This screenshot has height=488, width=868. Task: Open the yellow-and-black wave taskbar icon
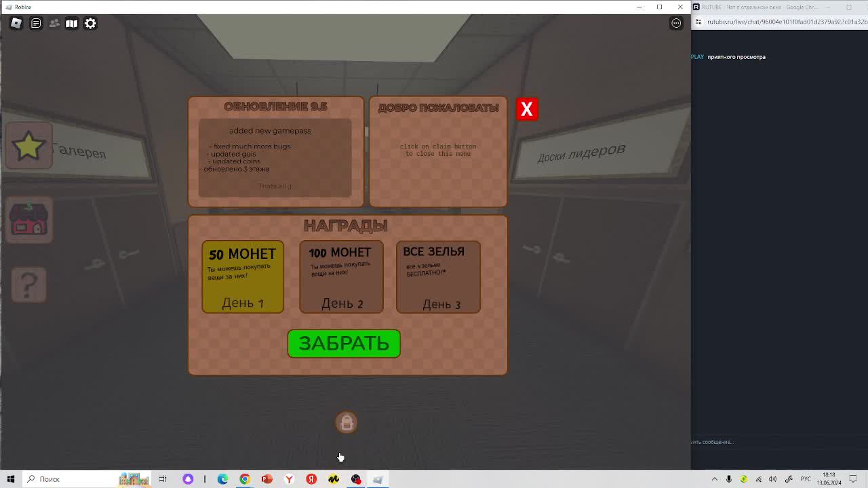pyautogui.click(x=334, y=479)
